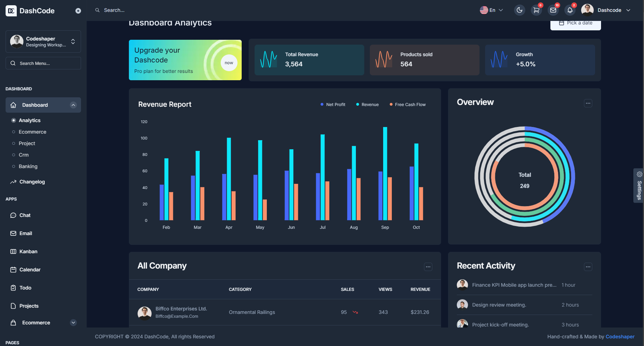Viewport: 644px width, 346px height.
Task: Click the Total Revenue wave icon
Action: tap(269, 59)
